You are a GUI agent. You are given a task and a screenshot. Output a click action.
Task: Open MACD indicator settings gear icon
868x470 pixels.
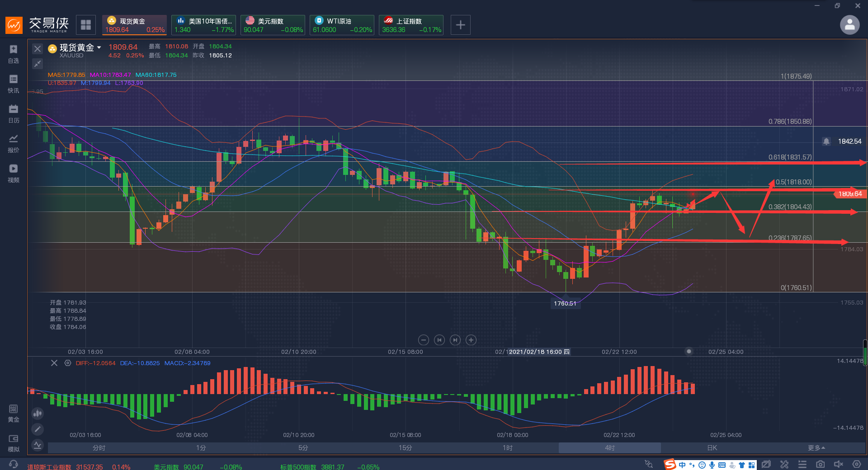[68, 363]
